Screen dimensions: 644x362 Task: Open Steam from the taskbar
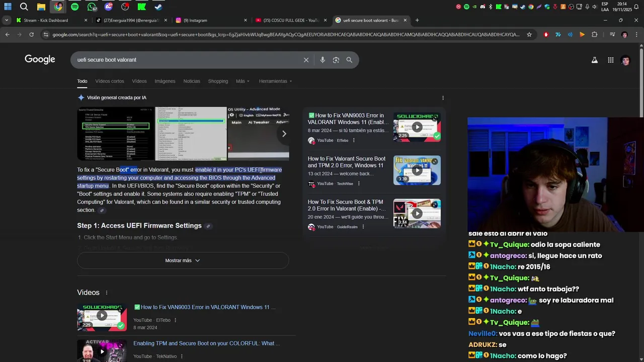[158, 7]
